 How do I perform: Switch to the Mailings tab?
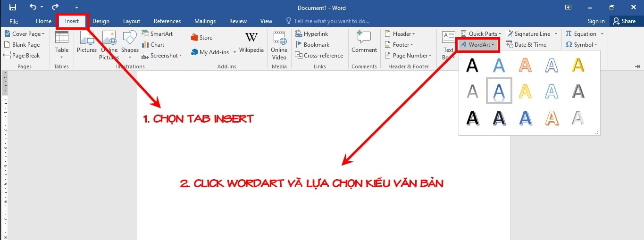pyautogui.click(x=205, y=21)
